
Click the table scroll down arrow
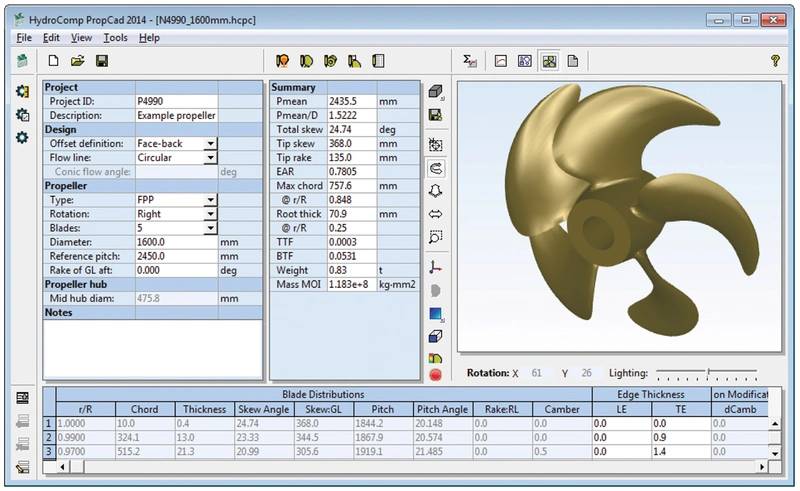(775, 453)
